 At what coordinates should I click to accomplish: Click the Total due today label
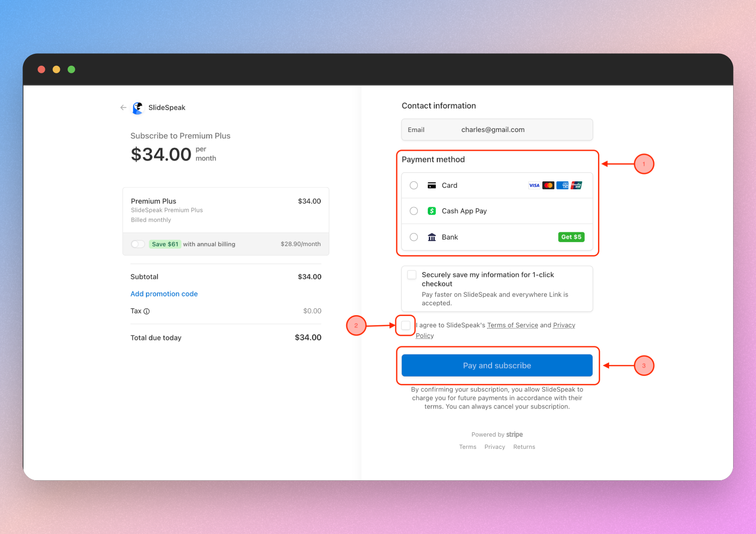(x=156, y=338)
